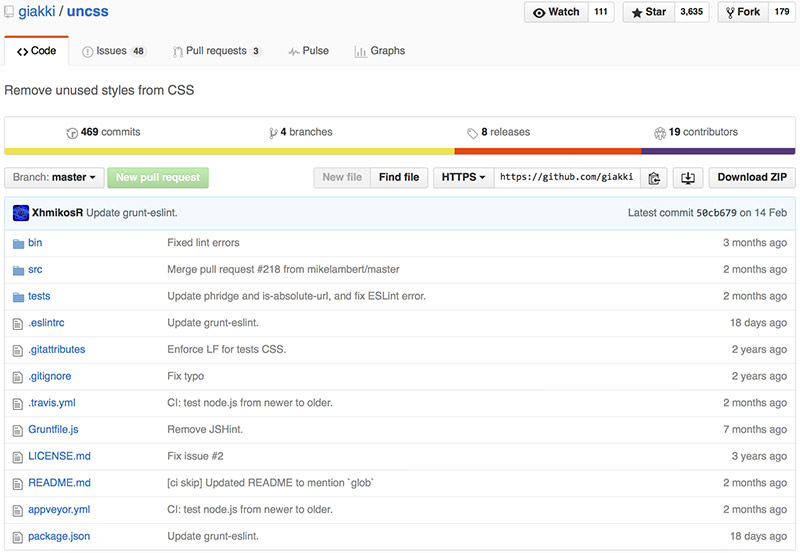Image resolution: width=800 pixels, height=553 pixels.
Task: Click the clone in desktop icon button
Action: click(688, 178)
